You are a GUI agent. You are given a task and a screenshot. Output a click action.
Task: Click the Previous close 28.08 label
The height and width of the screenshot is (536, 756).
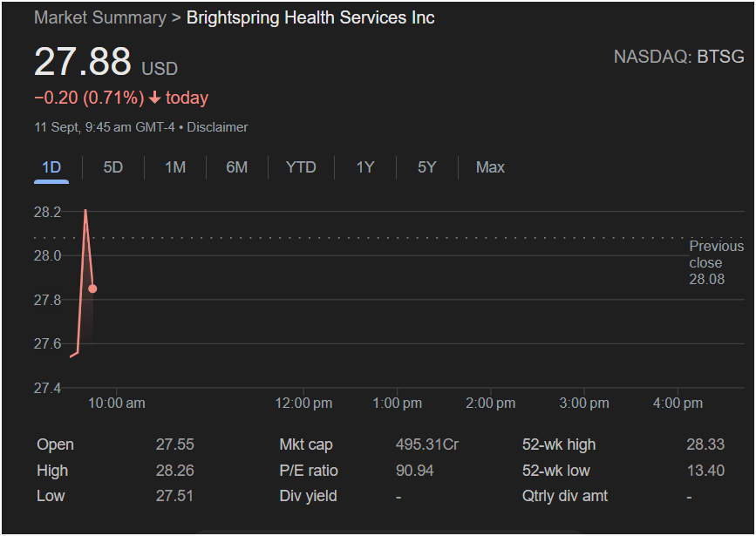[716, 262]
